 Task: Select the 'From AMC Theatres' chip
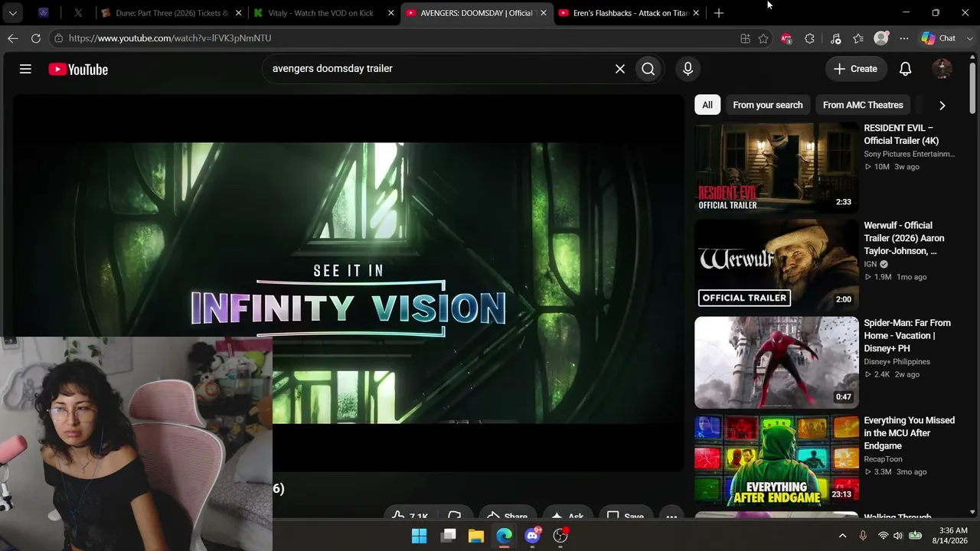tap(863, 105)
